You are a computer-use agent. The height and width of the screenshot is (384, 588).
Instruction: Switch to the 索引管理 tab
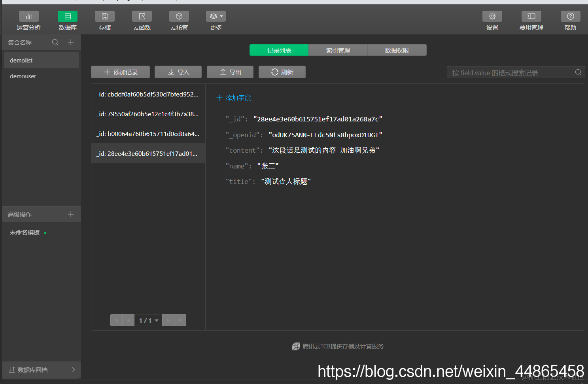338,50
